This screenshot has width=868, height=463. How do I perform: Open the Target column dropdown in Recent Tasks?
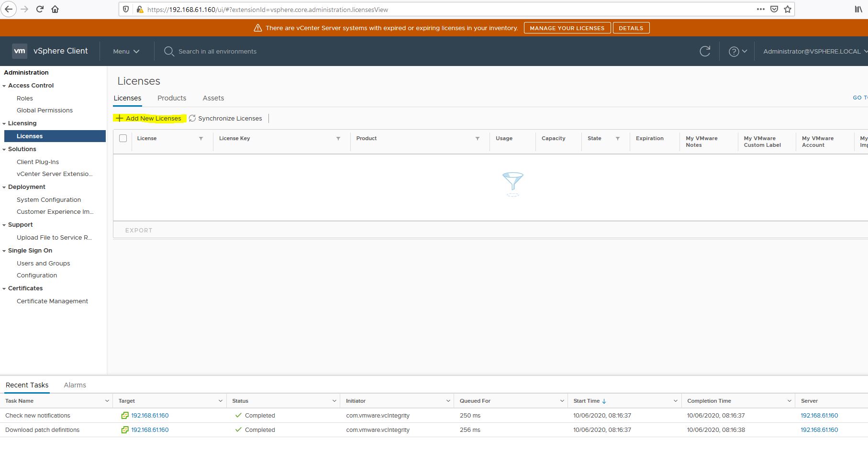click(221, 401)
